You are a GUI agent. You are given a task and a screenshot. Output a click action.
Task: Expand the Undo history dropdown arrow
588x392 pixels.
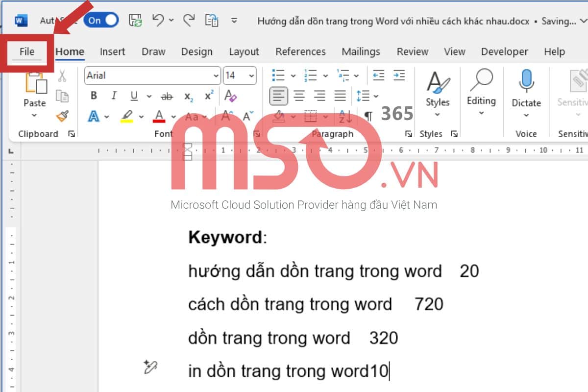pos(171,20)
